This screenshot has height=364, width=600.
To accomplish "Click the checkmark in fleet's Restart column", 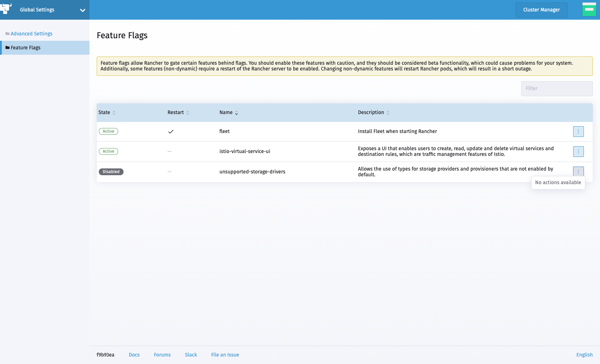I will [171, 132].
